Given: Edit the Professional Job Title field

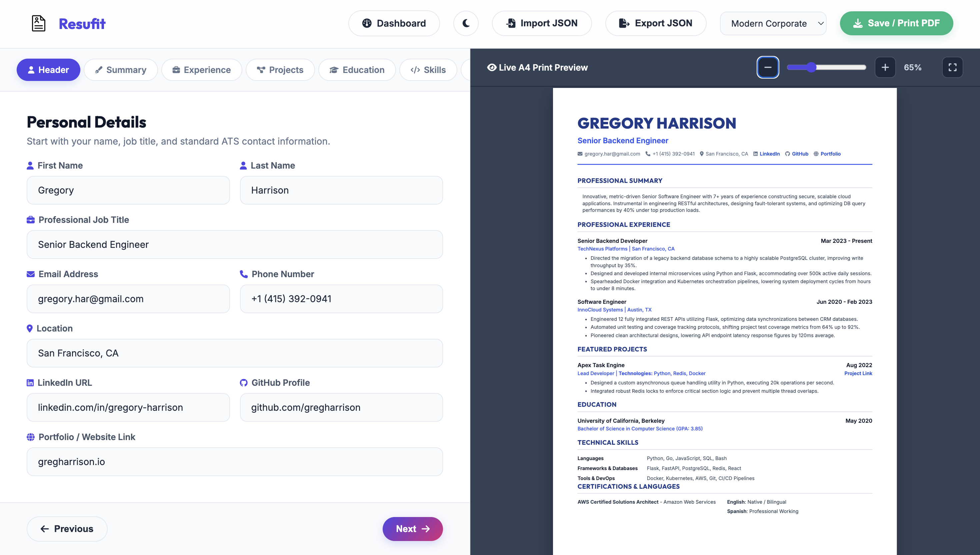Looking at the screenshot, I should [235, 244].
